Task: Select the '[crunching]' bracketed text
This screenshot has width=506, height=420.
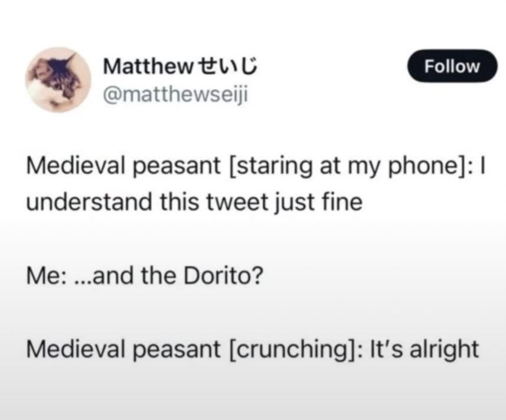Action: tap(294, 349)
